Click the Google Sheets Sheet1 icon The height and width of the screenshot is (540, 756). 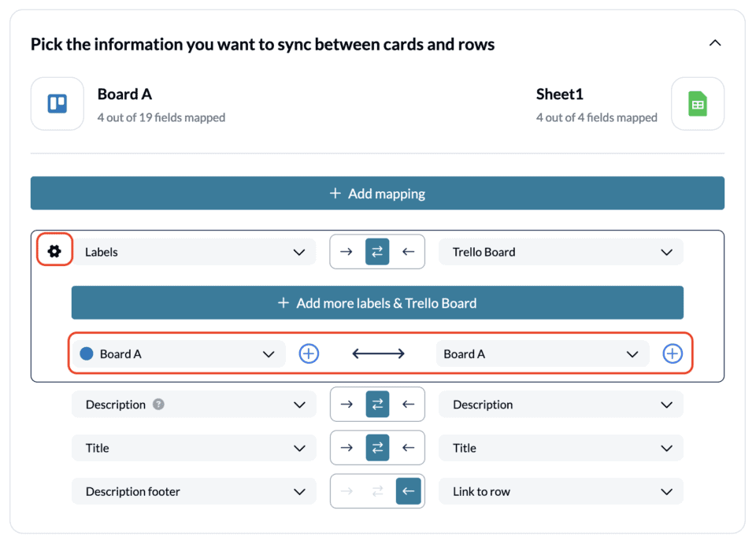(698, 104)
